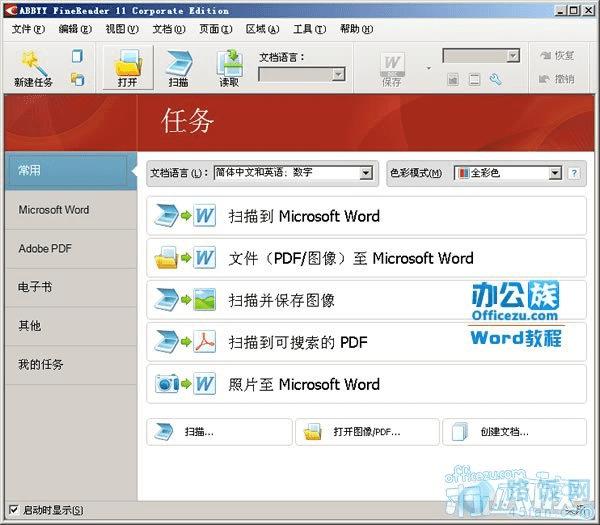
Task: Open the save format dropdown in the toolbar's upper right
Action: click(x=513, y=56)
